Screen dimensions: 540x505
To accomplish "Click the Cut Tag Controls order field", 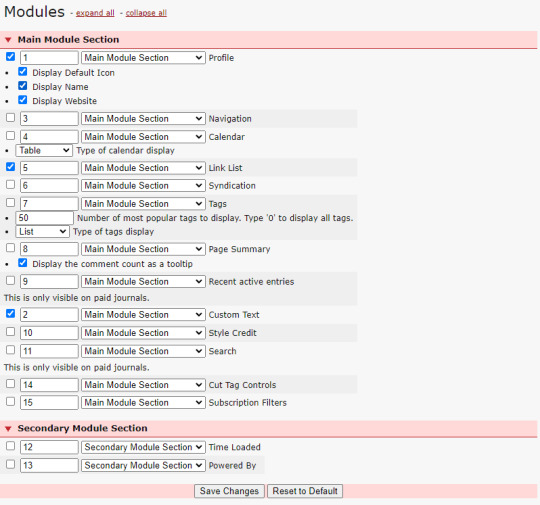I will coord(49,385).
